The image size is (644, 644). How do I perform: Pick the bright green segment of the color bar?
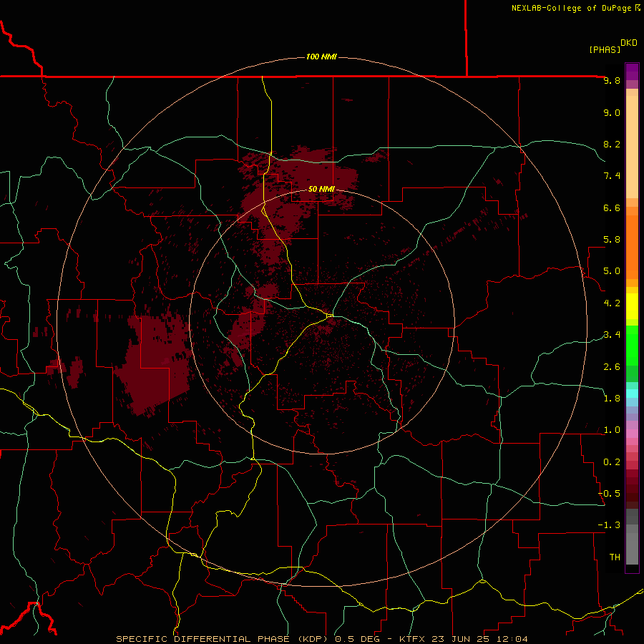pyautogui.click(x=632, y=345)
